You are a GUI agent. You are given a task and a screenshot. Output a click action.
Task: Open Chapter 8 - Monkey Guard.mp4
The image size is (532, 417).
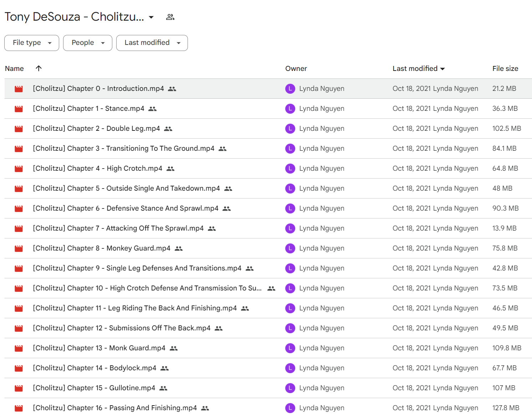[102, 248]
